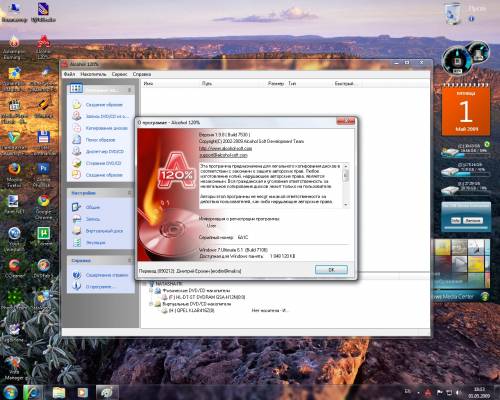
Task: Open Google Chrome desktop icon
Action: tap(43, 207)
